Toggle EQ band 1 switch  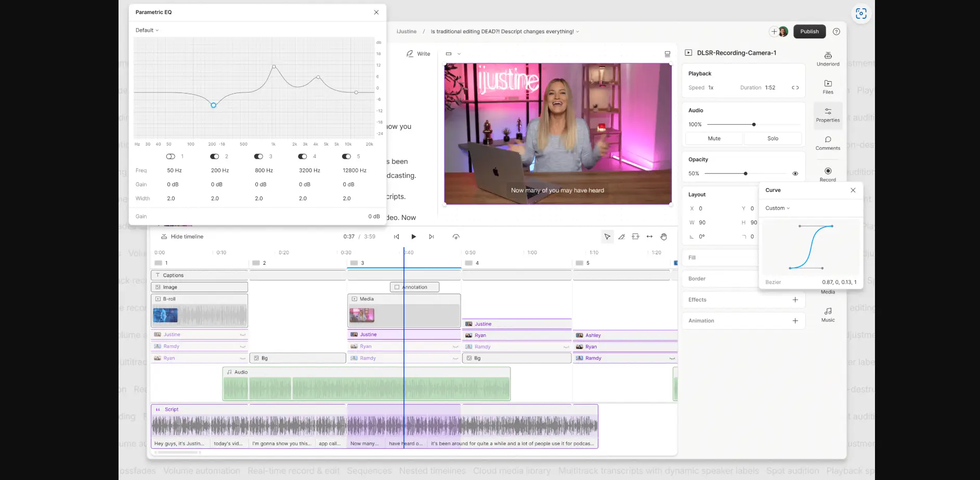[x=171, y=157]
